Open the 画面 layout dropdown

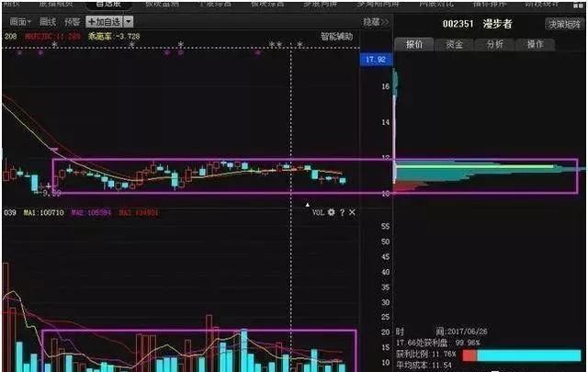pos(20,22)
